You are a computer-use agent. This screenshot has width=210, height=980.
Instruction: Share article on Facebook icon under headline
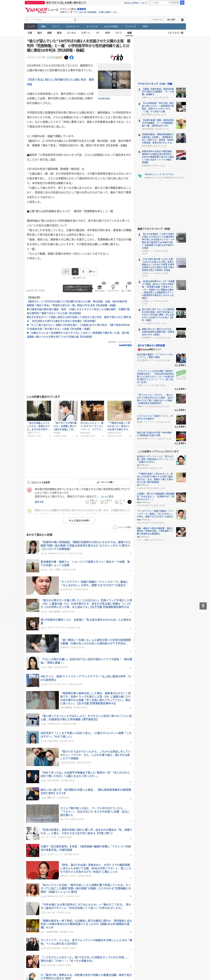click(x=71, y=57)
